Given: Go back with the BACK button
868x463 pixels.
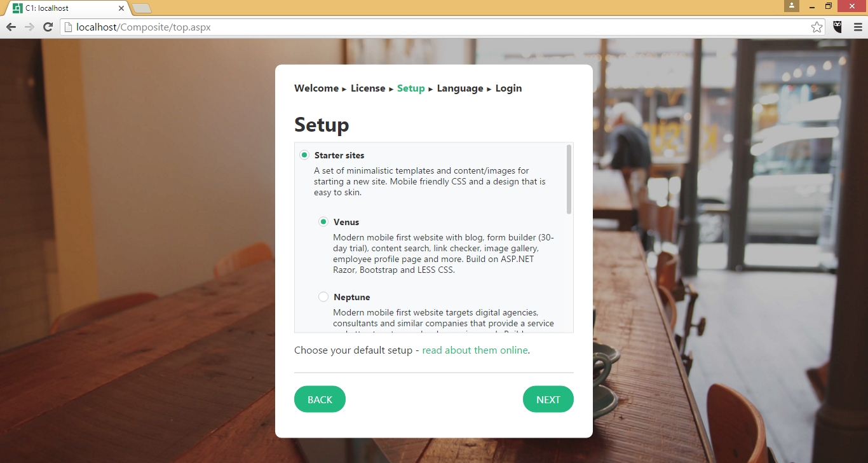Looking at the screenshot, I should (x=320, y=399).
